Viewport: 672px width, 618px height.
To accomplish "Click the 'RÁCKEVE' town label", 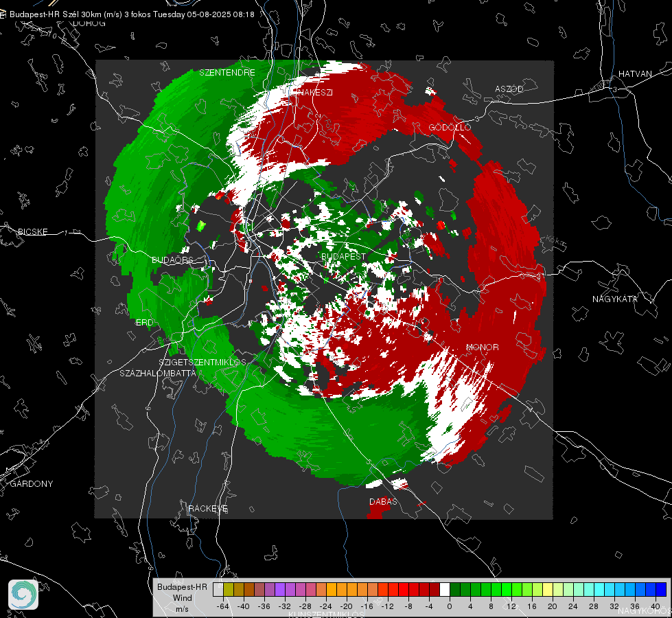I will pos(208,509).
